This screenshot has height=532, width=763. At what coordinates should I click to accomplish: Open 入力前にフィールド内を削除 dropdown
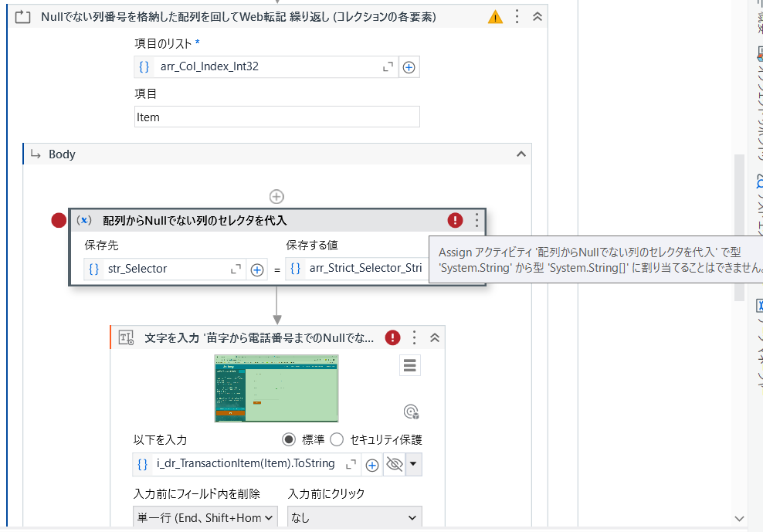(205, 517)
